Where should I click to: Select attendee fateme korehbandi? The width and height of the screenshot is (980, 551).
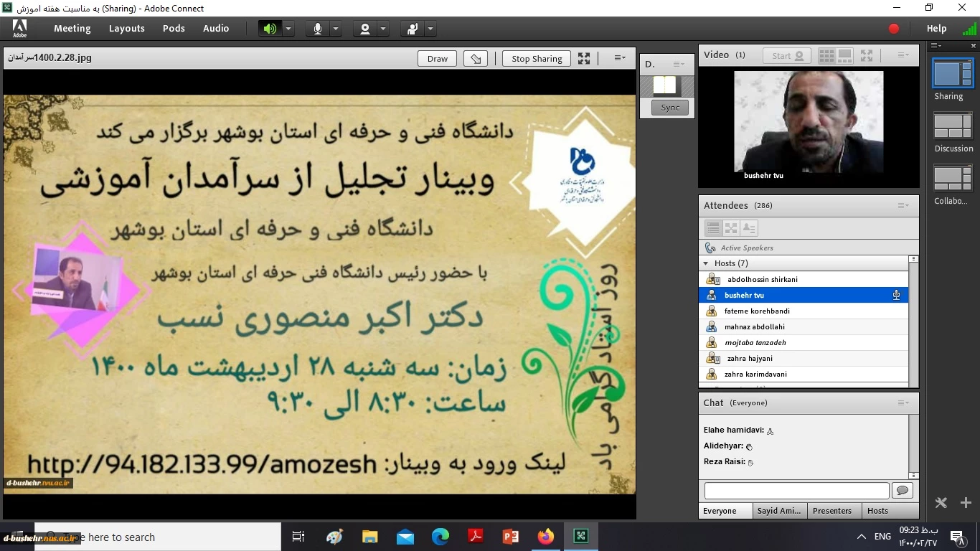coord(804,311)
